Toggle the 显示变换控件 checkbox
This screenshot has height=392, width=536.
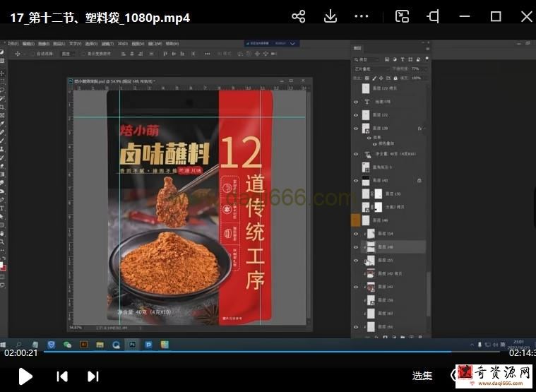click(x=83, y=54)
